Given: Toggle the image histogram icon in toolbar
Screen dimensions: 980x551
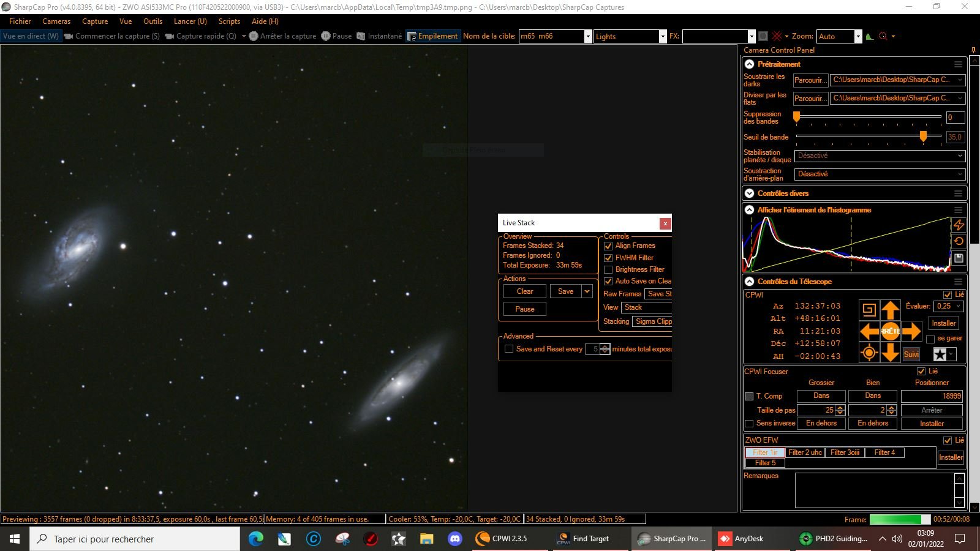Looking at the screenshot, I should click(869, 36).
